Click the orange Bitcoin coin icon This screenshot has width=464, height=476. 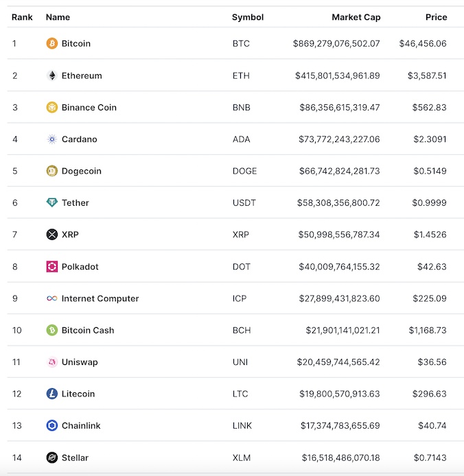point(52,43)
